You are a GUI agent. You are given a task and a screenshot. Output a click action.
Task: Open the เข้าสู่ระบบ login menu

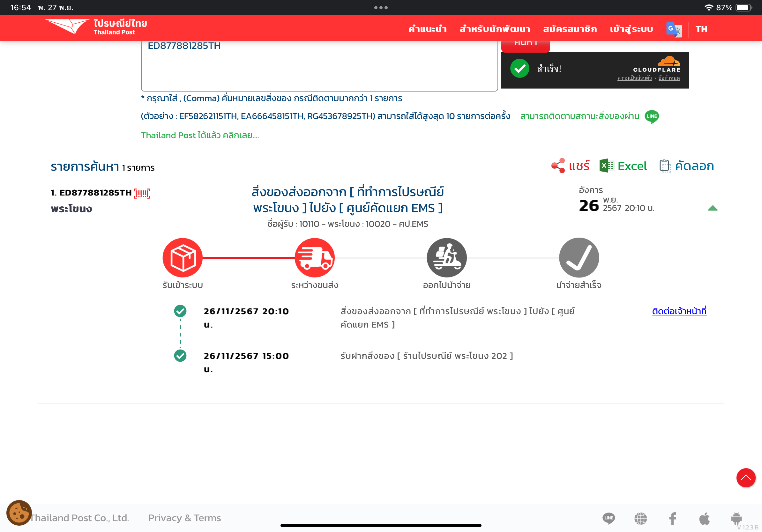tap(631, 29)
